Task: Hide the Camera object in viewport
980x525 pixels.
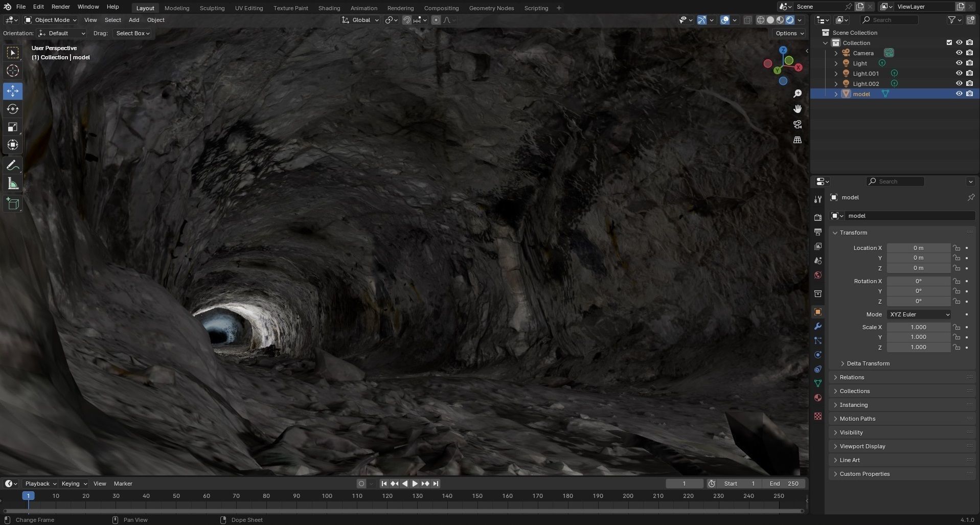Action: point(959,53)
